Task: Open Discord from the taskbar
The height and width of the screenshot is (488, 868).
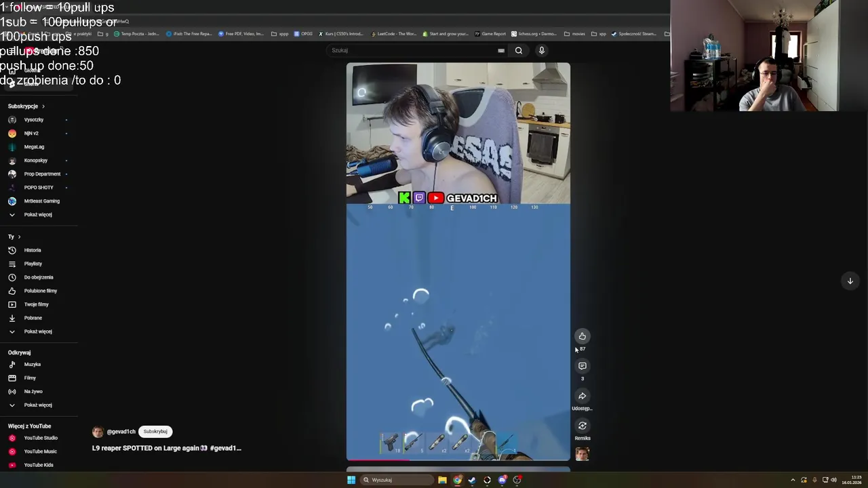Action: [502, 480]
